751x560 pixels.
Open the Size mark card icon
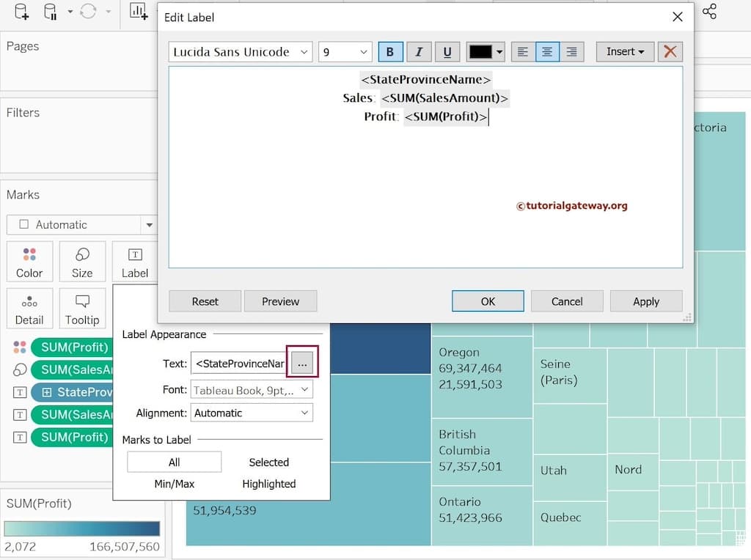[x=82, y=261]
